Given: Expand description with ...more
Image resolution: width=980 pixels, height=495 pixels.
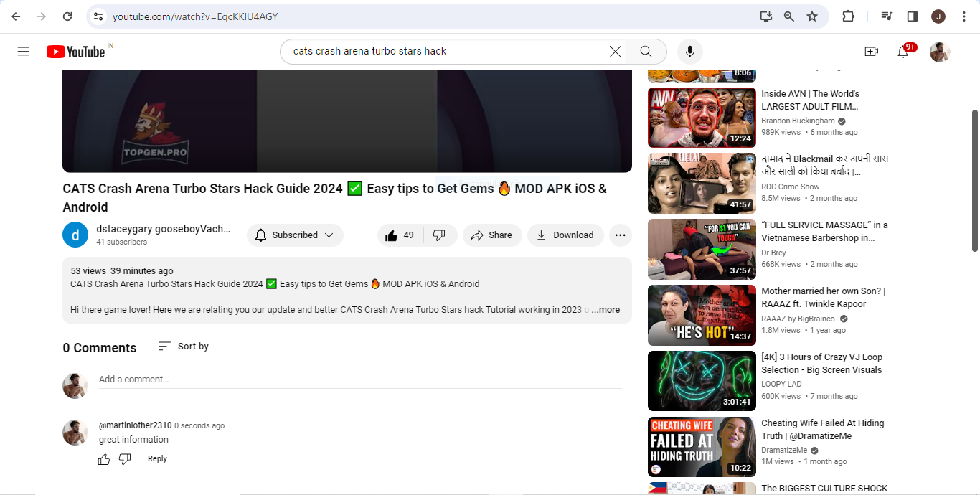Looking at the screenshot, I should click(x=606, y=310).
